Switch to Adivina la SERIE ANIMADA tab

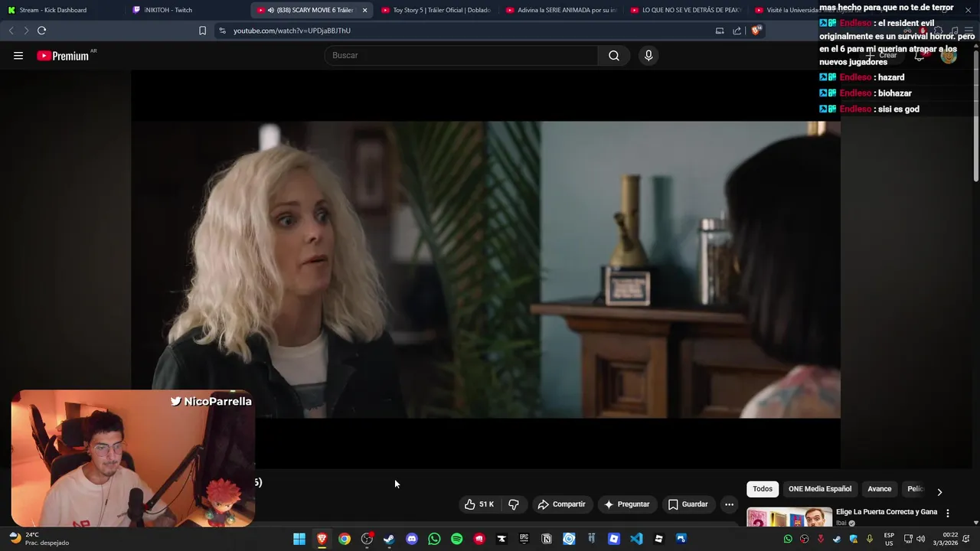(560, 10)
